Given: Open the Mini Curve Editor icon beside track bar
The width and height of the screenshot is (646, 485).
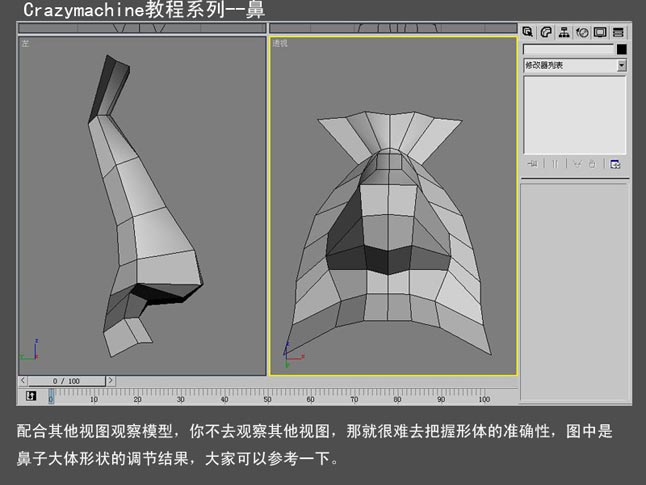Looking at the screenshot, I should 31,396.
